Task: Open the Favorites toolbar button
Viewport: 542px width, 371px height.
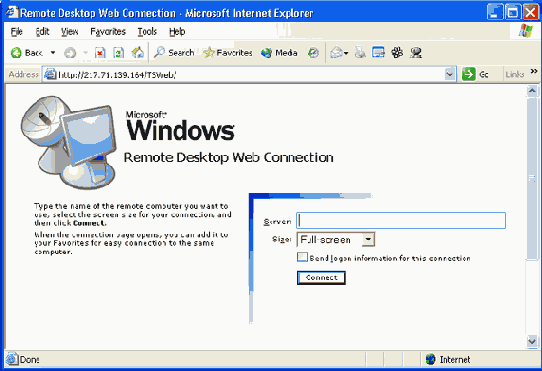Action: point(228,53)
